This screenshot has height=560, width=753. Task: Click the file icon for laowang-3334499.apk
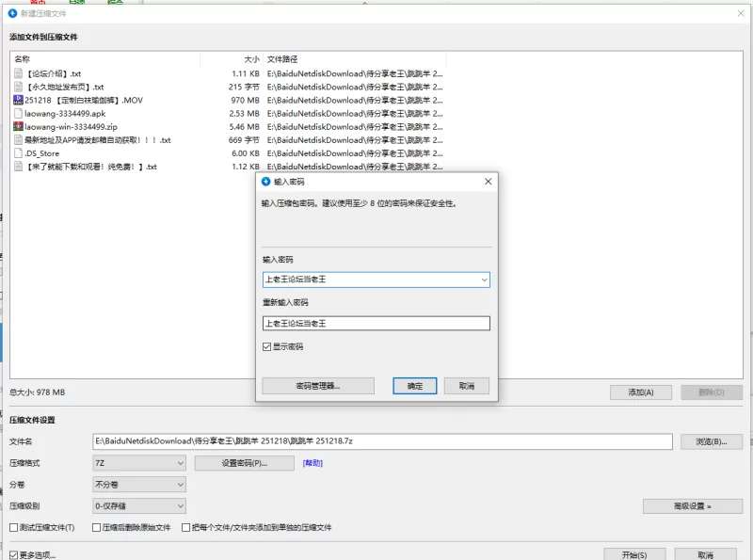pyautogui.click(x=18, y=113)
